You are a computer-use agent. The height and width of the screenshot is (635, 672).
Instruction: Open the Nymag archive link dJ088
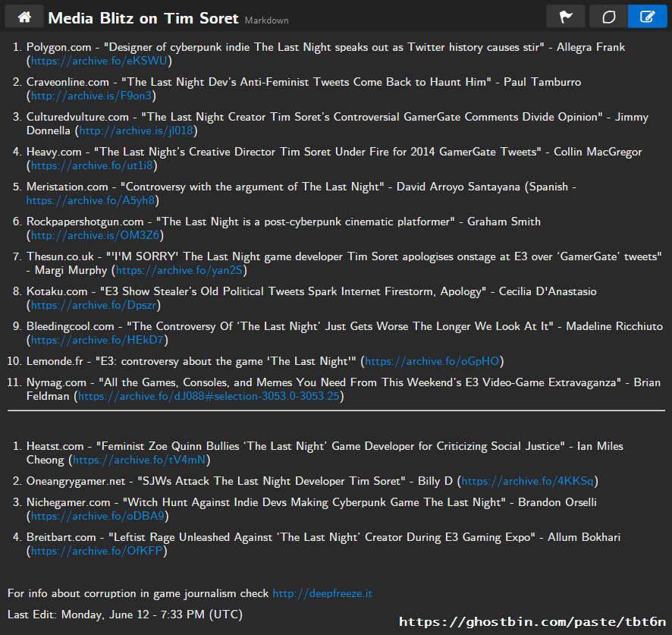tap(209, 396)
